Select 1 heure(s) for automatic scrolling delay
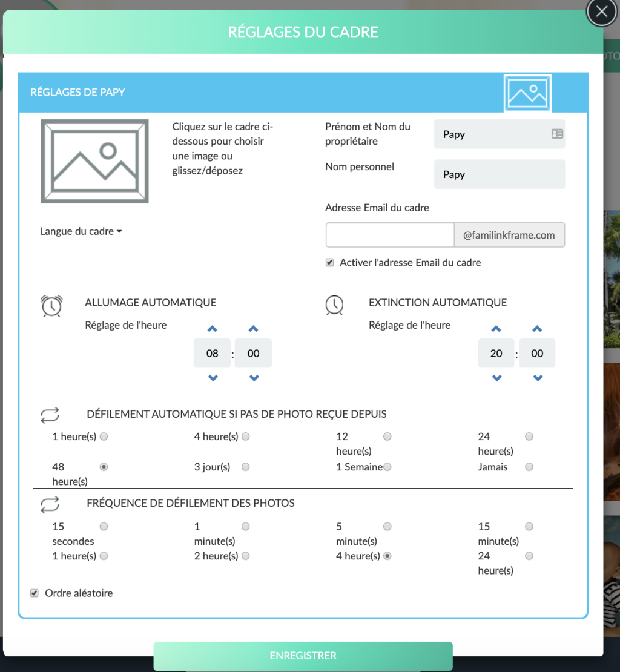This screenshot has width=620, height=672. click(x=104, y=436)
